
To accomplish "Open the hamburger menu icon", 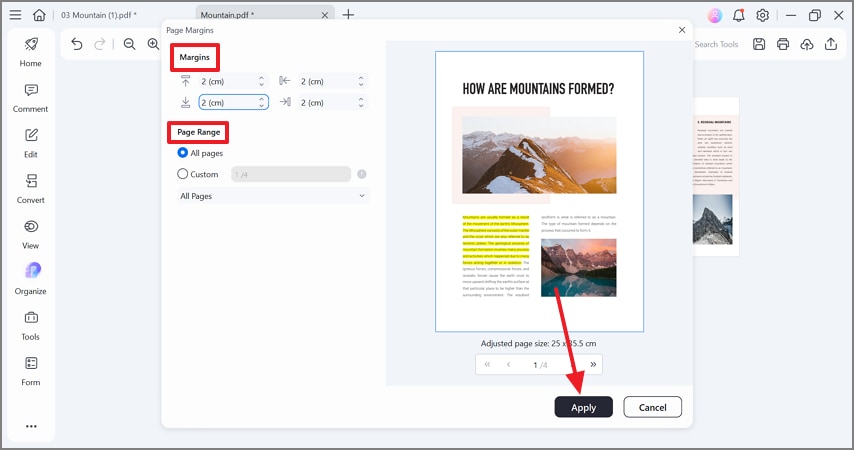I will [x=15, y=15].
